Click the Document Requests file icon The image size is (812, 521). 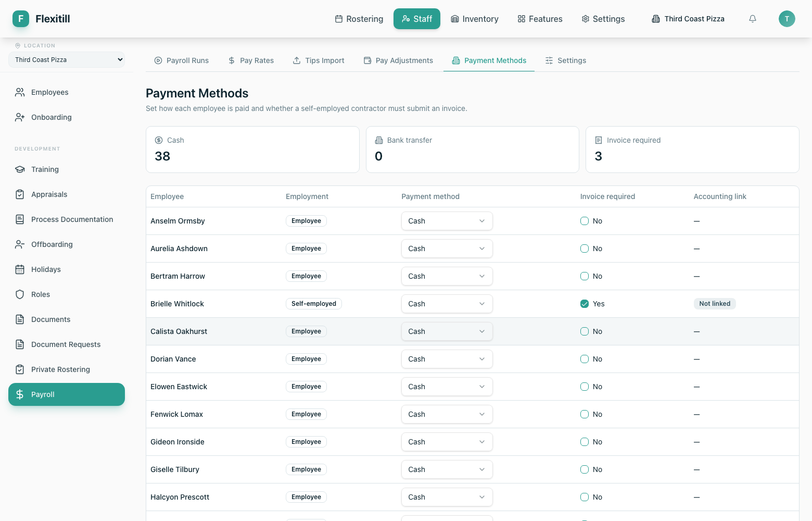[x=20, y=344]
